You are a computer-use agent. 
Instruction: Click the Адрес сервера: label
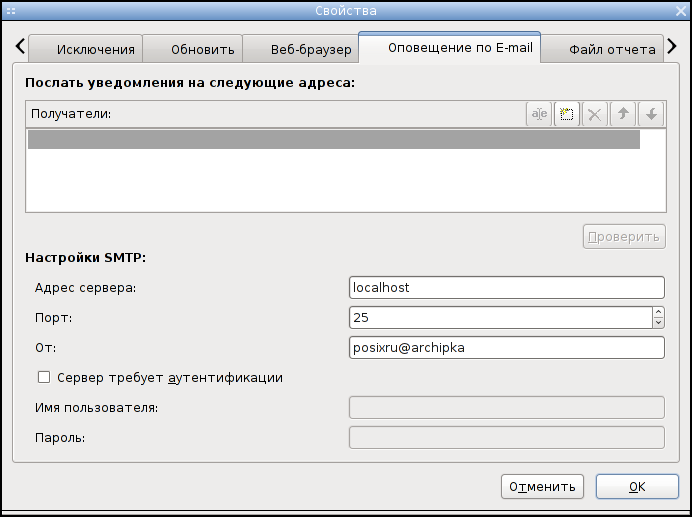(x=86, y=288)
